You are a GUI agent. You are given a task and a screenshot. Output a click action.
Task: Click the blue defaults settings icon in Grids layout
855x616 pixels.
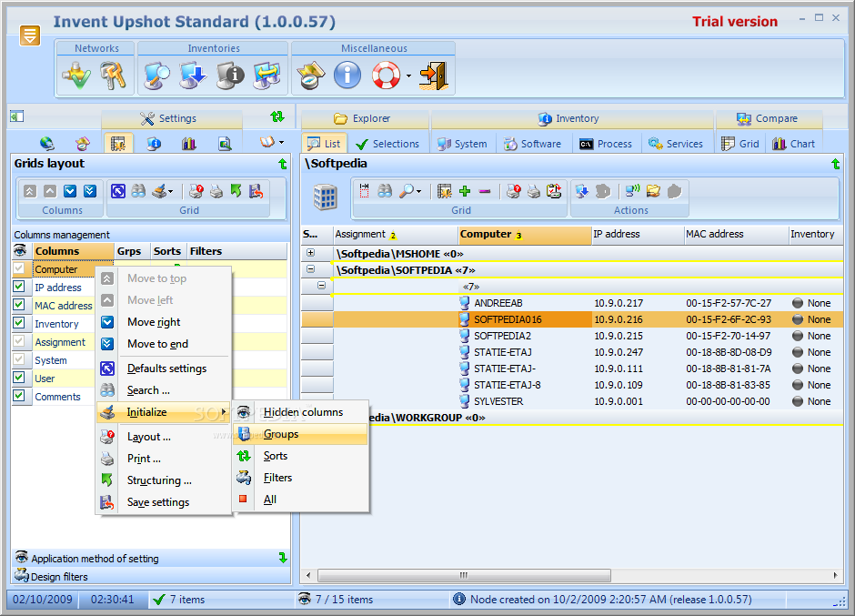pyautogui.click(x=118, y=191)
